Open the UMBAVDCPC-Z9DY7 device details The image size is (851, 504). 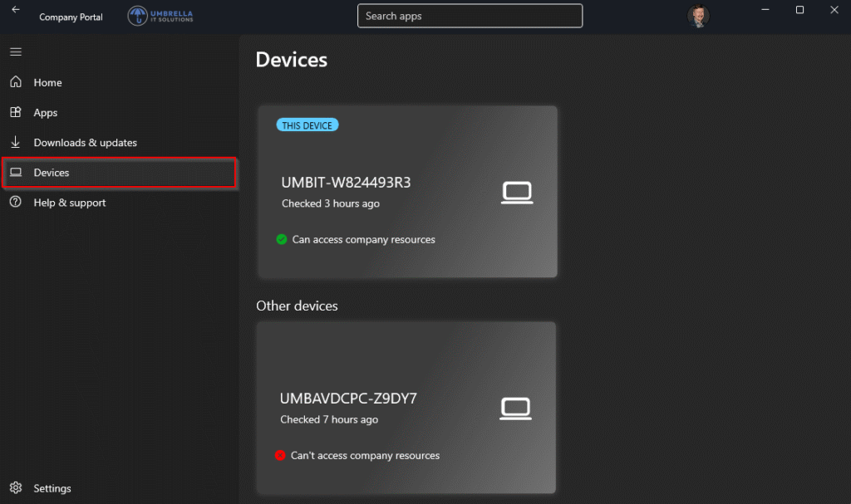click(348, 399)
